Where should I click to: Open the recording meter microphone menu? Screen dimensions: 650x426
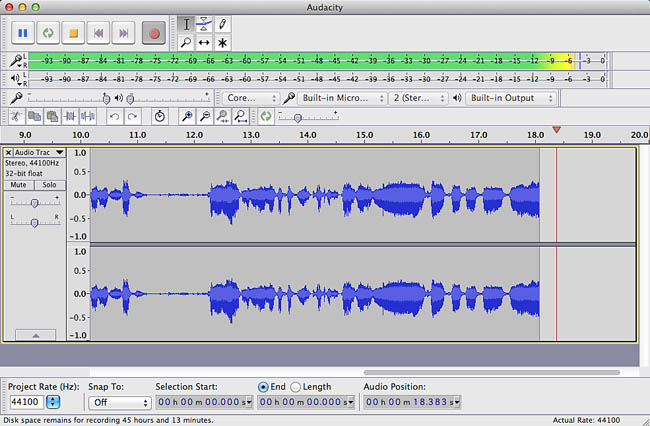pos(16,61)
